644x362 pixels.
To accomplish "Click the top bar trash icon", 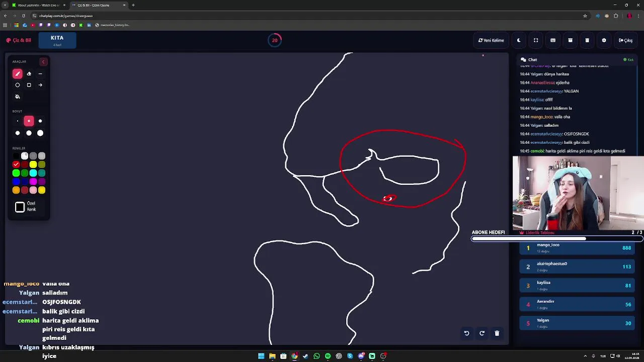I will point(587,40).
